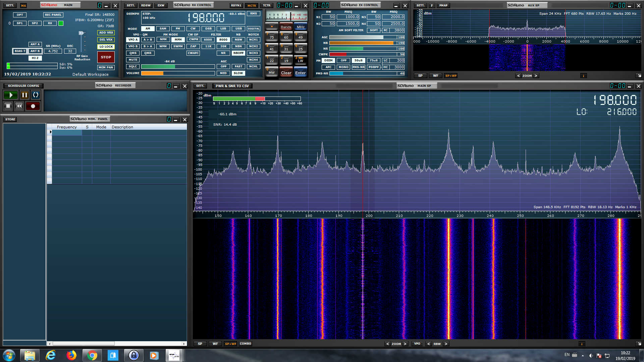Viewport: 644px width, 362px height.
Task: Toggle the recorder loop button
Action: coord(36,95)
